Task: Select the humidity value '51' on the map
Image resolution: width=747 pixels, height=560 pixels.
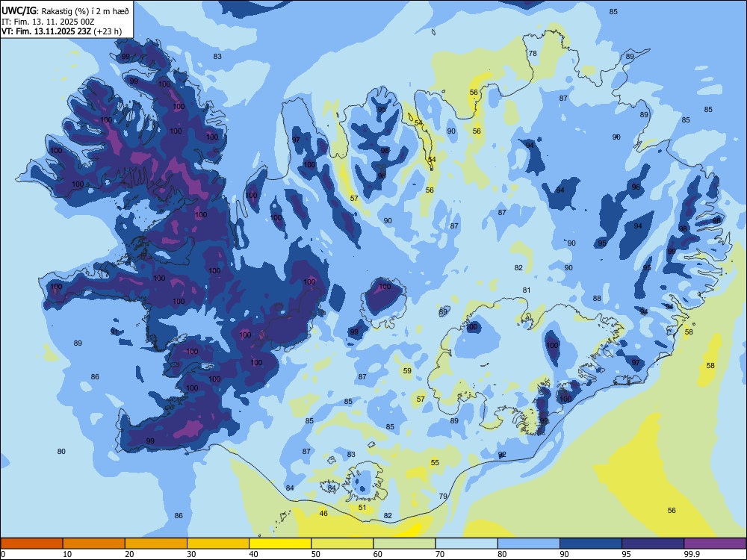Action: point(362,507)
